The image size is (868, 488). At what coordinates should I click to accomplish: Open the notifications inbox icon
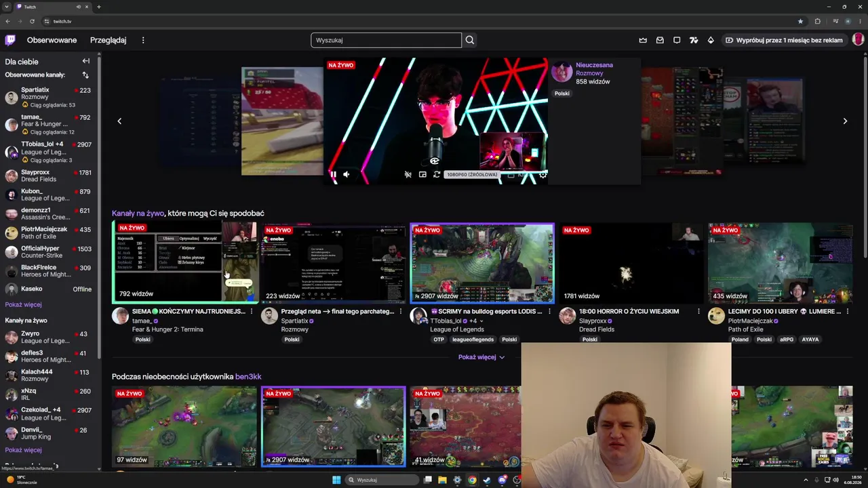point(660,40)
